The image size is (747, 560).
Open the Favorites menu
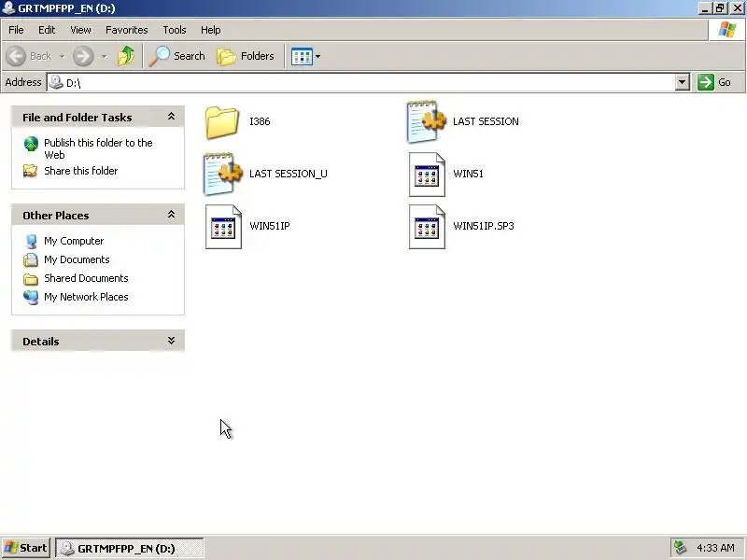pos(127,30)
